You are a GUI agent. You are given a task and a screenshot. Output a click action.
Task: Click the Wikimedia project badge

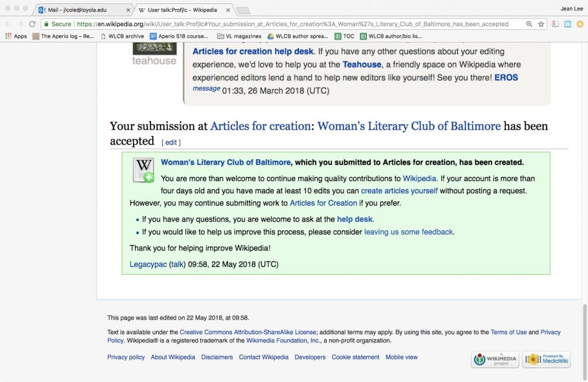tap(494, 360)
